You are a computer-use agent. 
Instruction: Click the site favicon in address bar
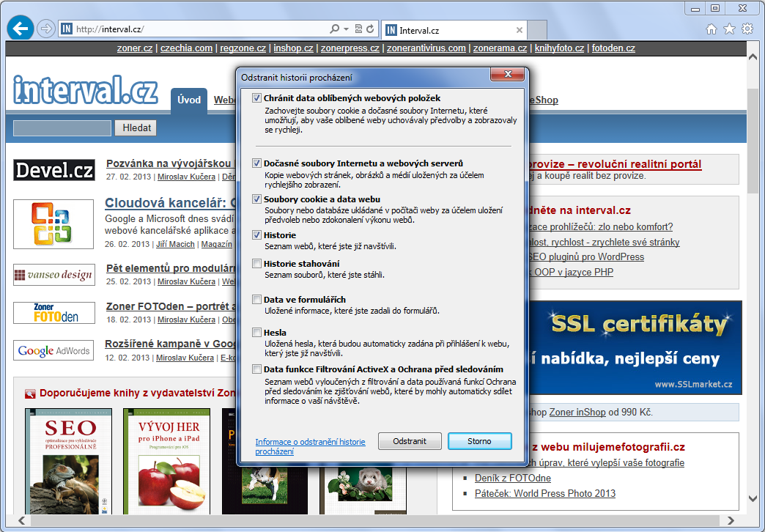pyautogui.click(x=67, y=29)
